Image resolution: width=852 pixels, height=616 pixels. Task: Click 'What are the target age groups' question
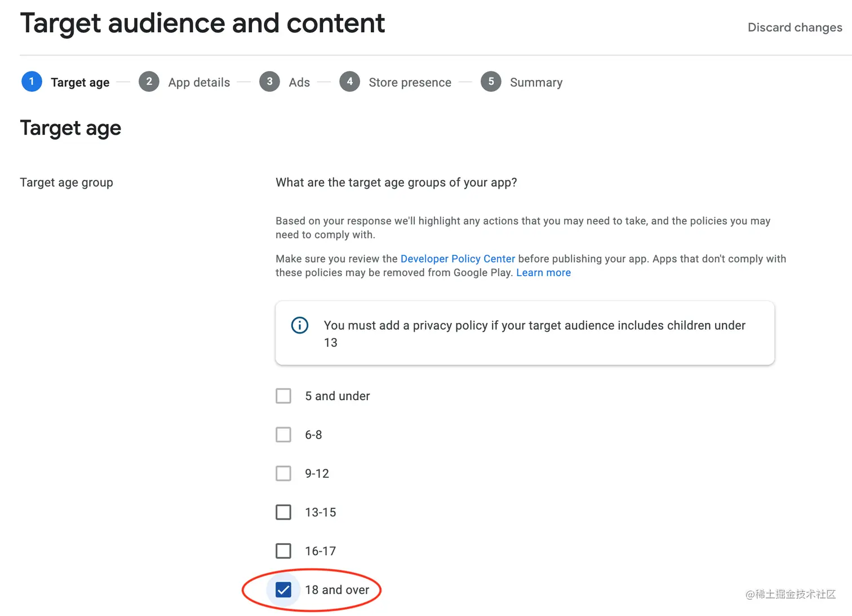pyautogui.click(x=396, y=183)
